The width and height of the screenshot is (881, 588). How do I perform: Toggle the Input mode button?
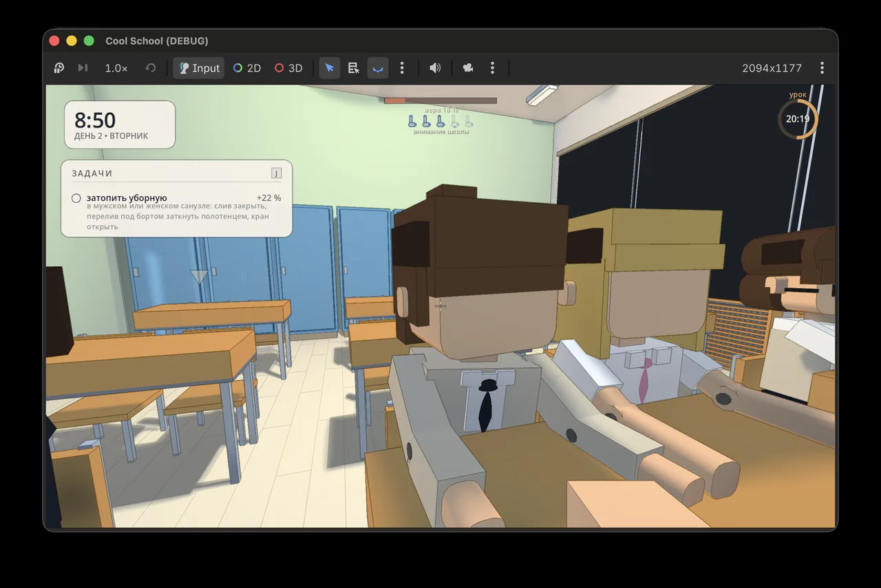pos(199,68)
